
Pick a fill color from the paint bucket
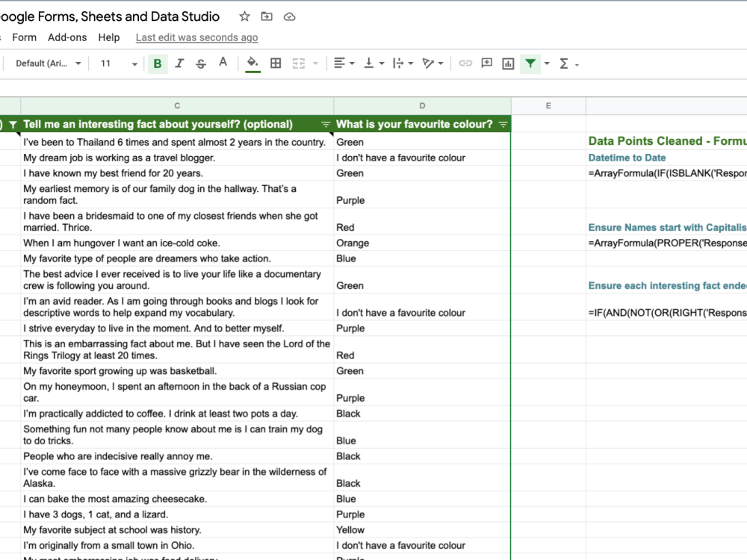(252, 63)
